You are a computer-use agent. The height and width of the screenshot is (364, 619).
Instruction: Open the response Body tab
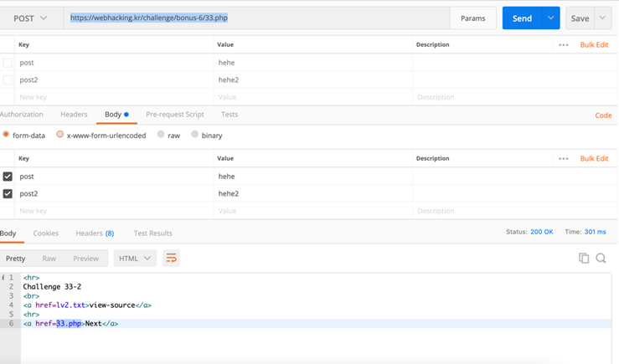coord(8,233)
